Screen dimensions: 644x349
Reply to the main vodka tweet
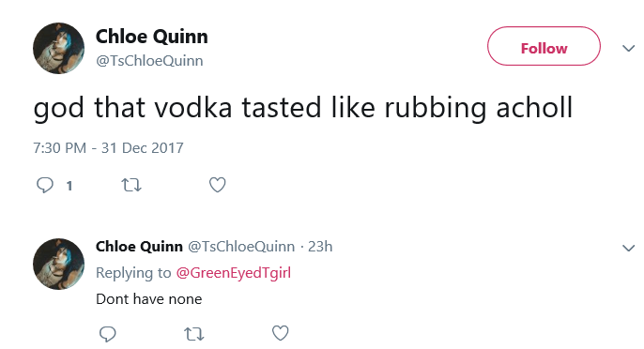(x=45, y=185)
